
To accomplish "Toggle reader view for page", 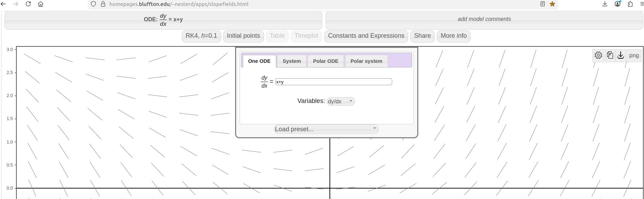I will [x=542, y=4].
